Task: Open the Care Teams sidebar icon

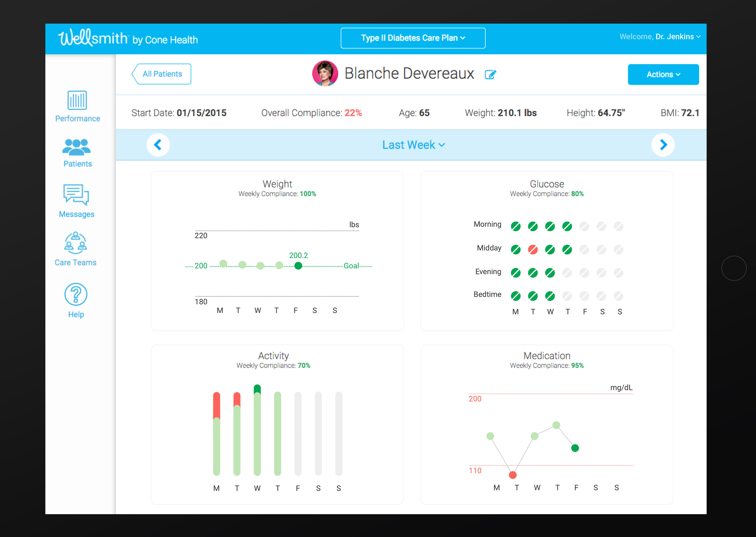Action: tap(76, 243)
